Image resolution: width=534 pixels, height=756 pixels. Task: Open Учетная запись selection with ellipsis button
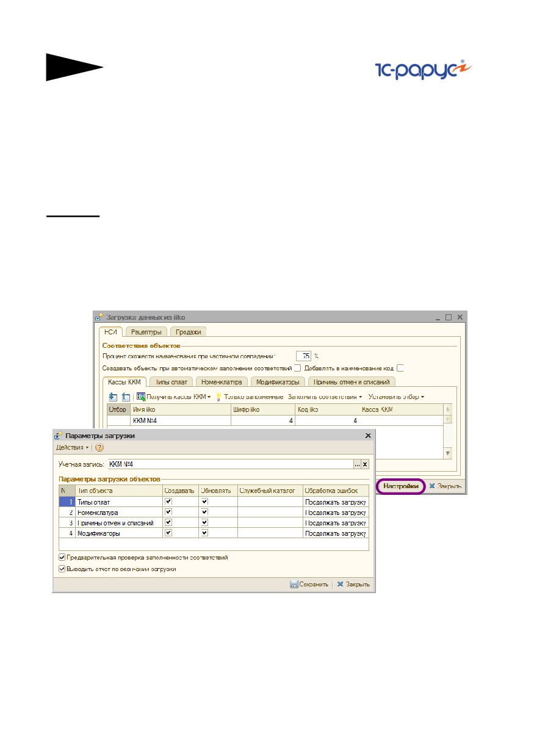tap(357, 464)
